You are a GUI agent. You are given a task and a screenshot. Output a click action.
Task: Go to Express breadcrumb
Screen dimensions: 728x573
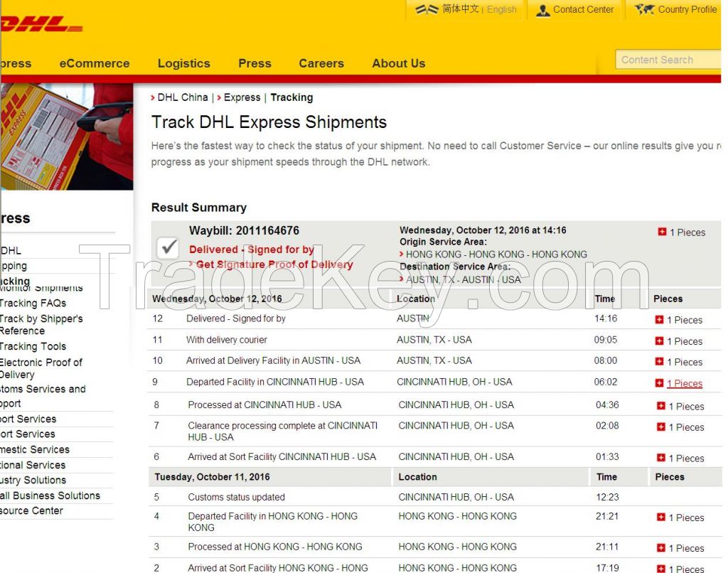pyautogui.click(x=242, y=97)
